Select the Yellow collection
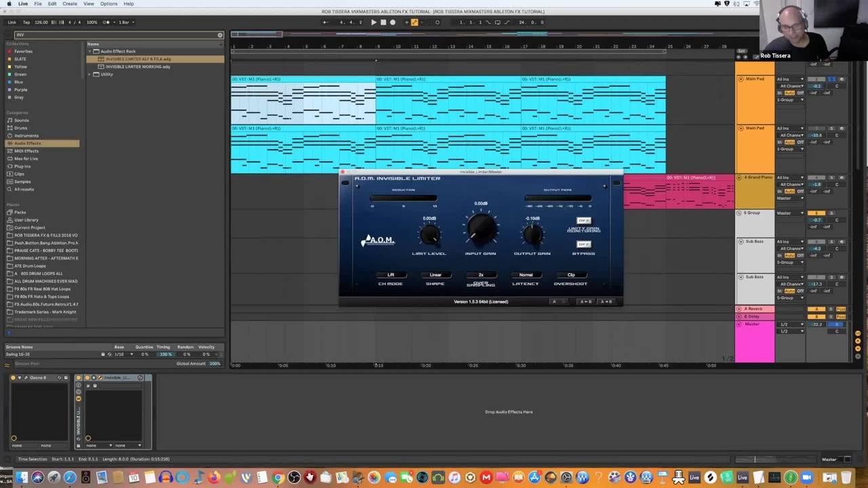Screen dimensions: 868x488 click(21, 66)
